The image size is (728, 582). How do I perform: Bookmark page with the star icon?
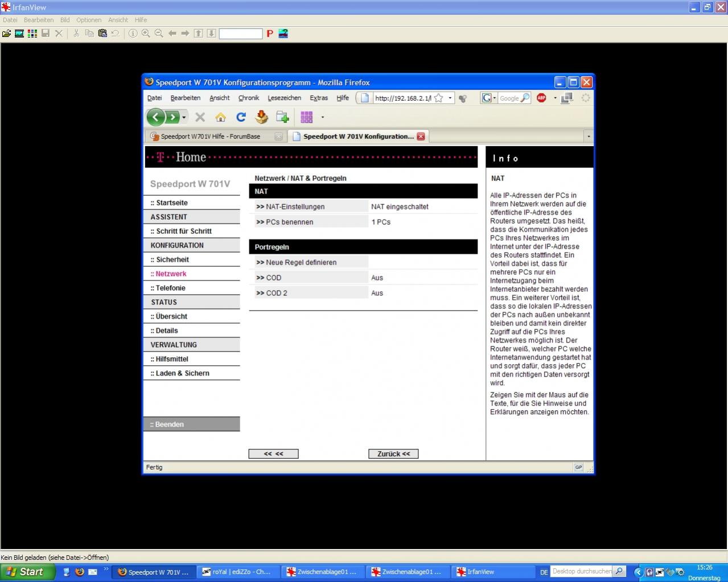[x=439, y=98]
